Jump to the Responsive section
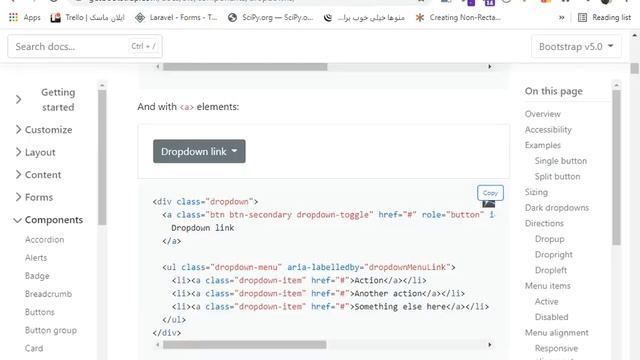The height and width of the screenshot is (360, 640). click(x=556, y=348)
